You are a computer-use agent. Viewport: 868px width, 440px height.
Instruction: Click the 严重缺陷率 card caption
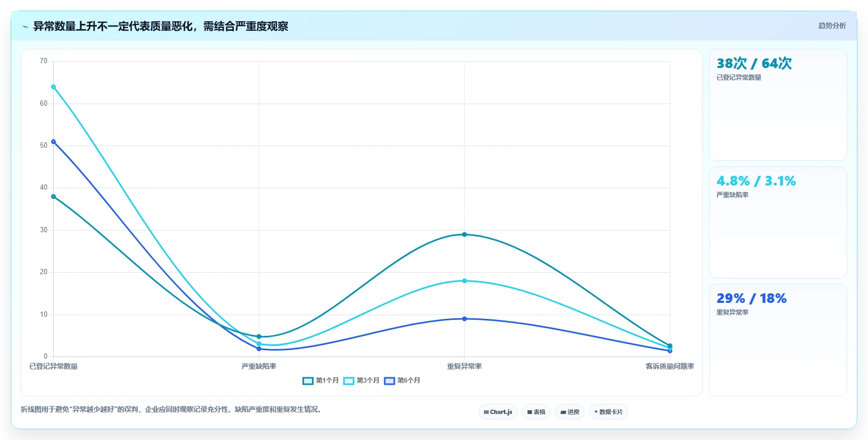[x=732, y=195]
